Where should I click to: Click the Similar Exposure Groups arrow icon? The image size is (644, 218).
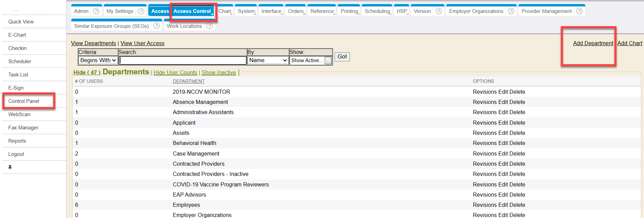coord(156,26)
